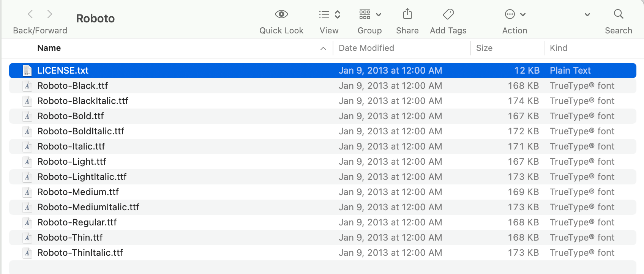Click the Roboto folder title
The height and width of the screenshot is (274, 644).
(95, 19)
